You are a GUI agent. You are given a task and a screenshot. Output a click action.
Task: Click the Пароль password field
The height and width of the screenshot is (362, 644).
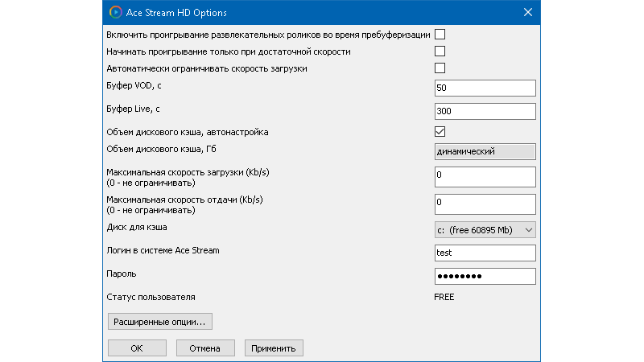pyautogui.click(x=484, y=277)
